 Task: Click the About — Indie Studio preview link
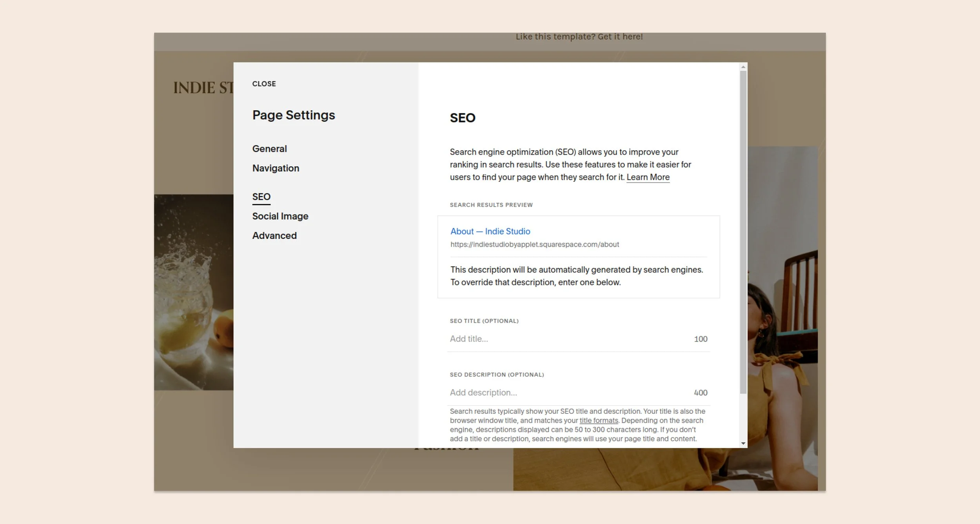coord(490,231)
